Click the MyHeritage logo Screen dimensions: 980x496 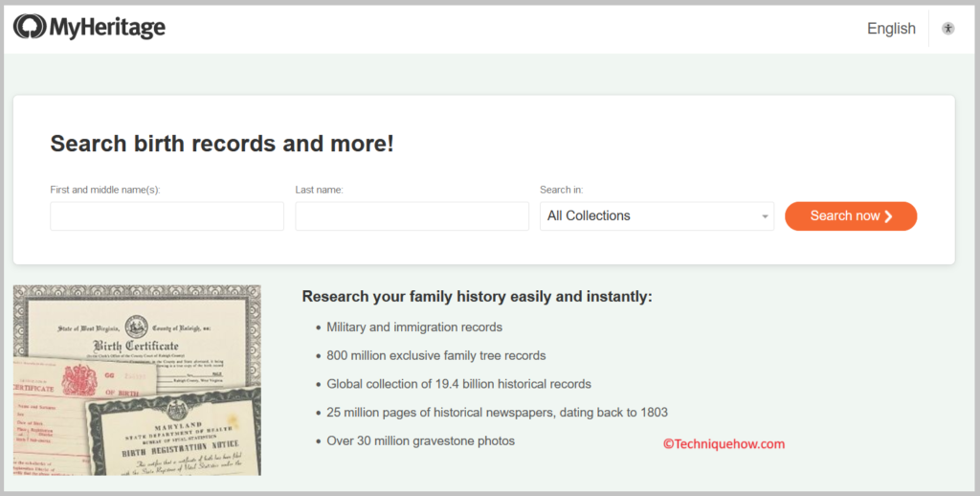[89, 27]
